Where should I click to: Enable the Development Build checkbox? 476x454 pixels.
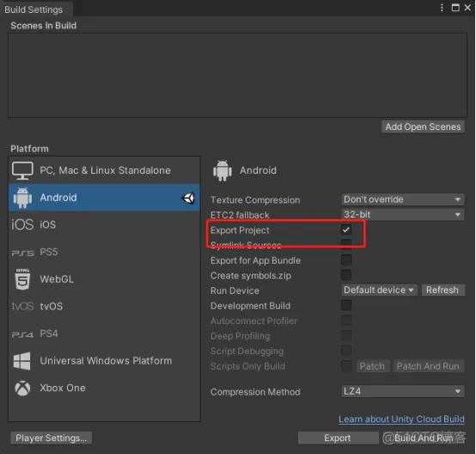pos(346,305)
